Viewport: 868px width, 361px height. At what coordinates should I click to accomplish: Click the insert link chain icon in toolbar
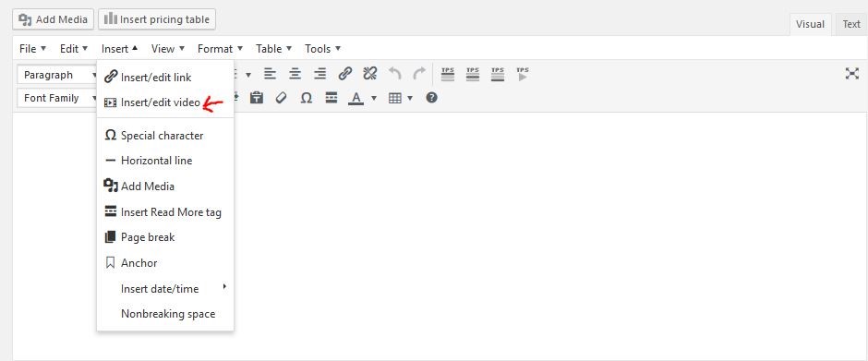[344, 74]
